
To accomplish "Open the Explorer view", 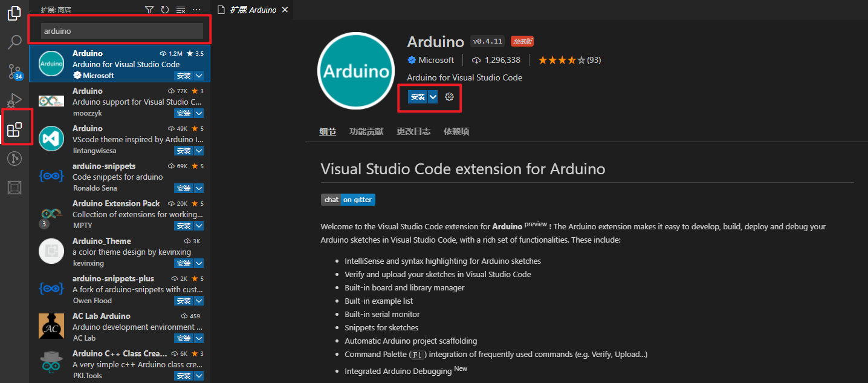I will click(x=15, y=13).
